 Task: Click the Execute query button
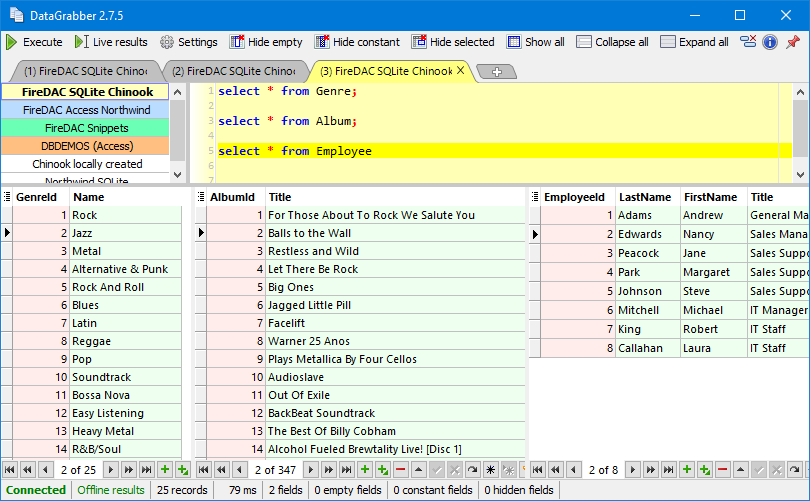(34, 42)
